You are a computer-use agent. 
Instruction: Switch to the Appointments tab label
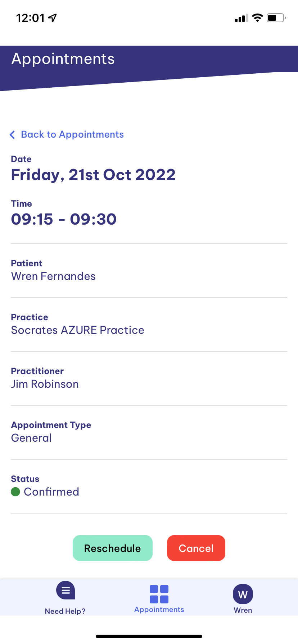point(159,609)
